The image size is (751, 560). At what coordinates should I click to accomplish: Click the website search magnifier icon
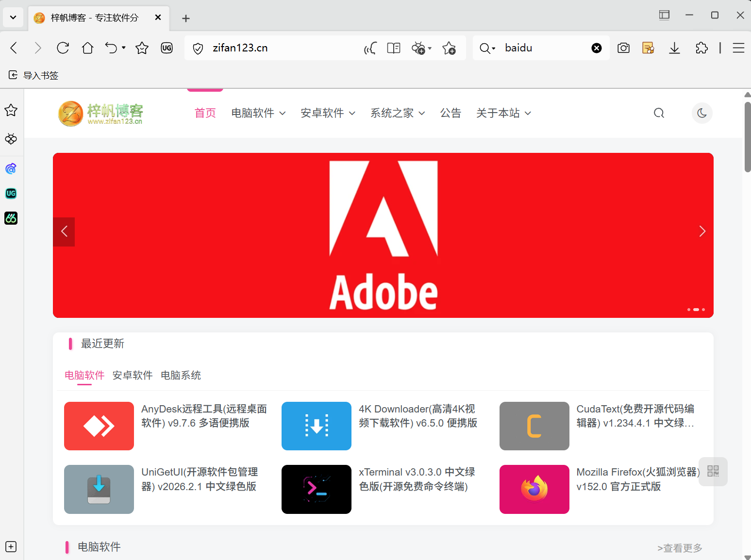(659, 113)
